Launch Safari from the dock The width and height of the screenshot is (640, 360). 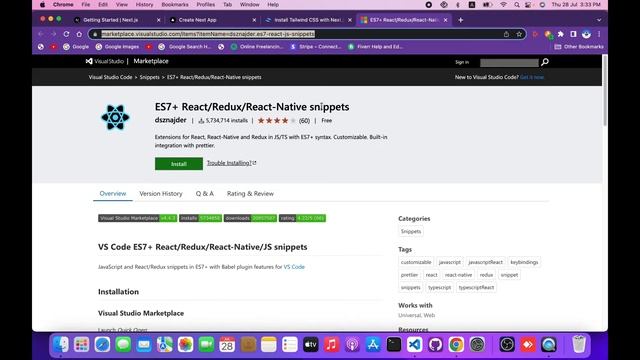[x=102, y=344]
